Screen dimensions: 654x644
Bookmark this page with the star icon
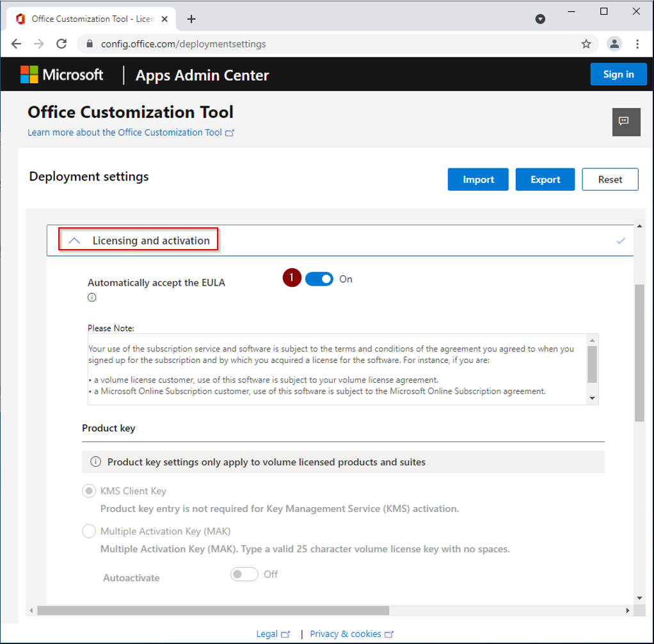[x=586, y=44]
